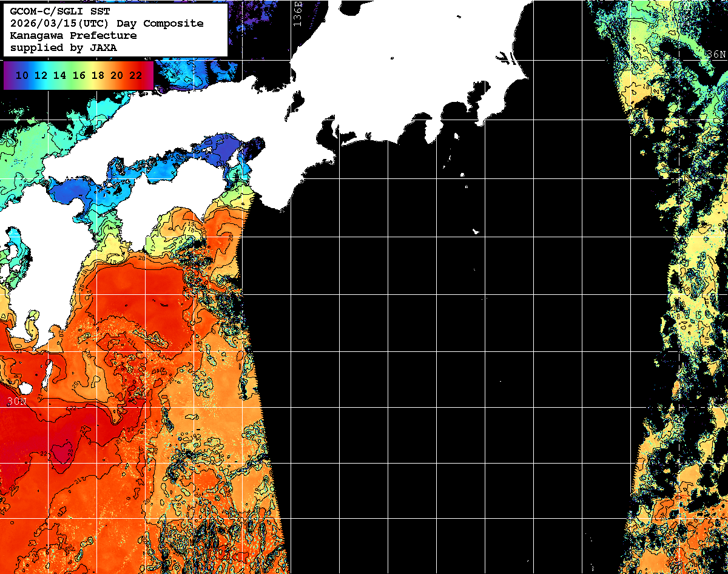Viewport: 728px width, 574px height.
Task: Click the 36N latitude label
Action: pos(716,54)
